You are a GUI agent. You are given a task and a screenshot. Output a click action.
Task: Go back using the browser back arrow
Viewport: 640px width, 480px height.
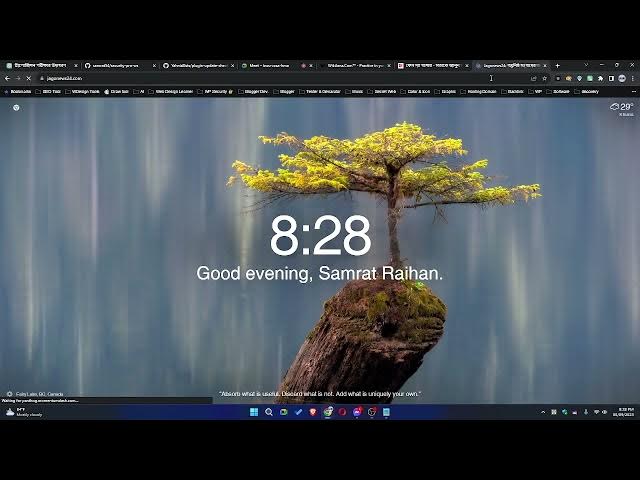point(7,78)
